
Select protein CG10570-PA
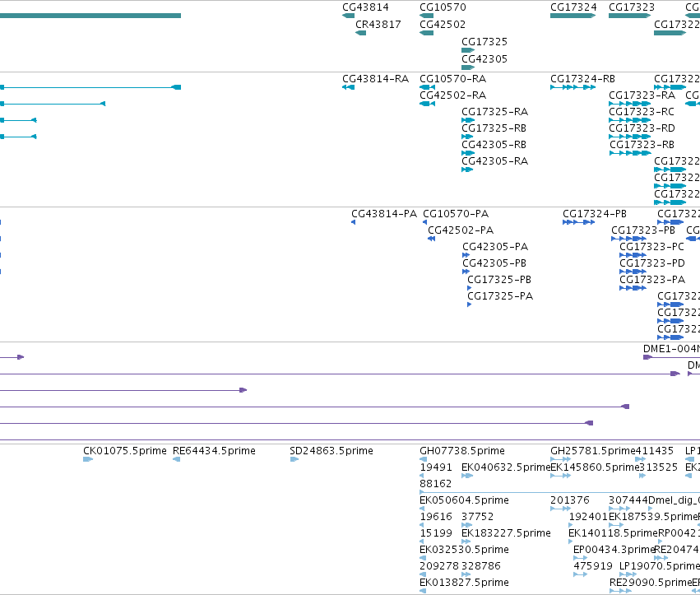(x=456, y=213)
